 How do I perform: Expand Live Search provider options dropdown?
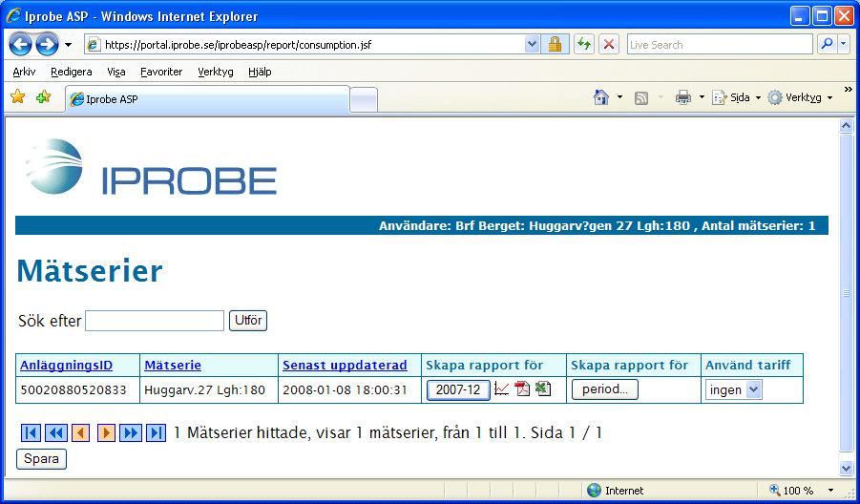coord(844,45)
